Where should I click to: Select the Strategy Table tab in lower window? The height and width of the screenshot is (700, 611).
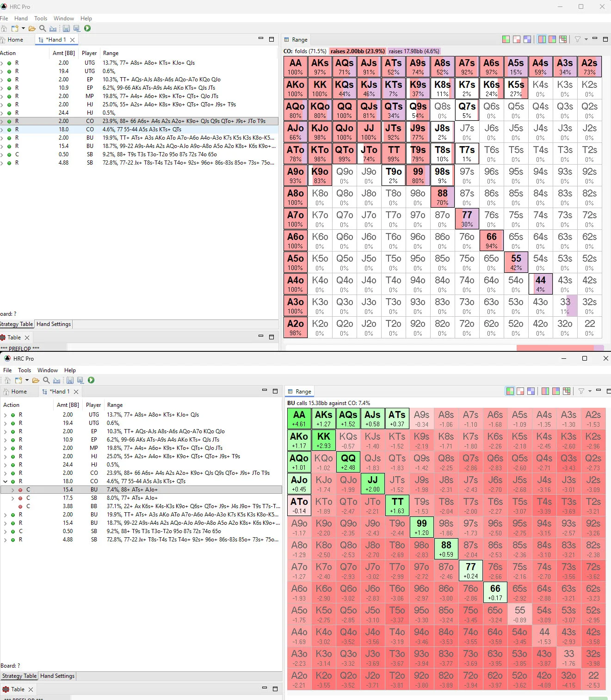point(19,676)
